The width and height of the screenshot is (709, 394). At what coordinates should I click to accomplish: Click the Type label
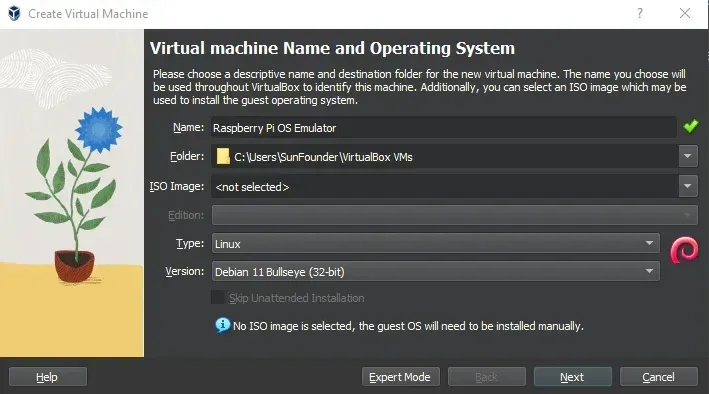[x=190, y=243]
